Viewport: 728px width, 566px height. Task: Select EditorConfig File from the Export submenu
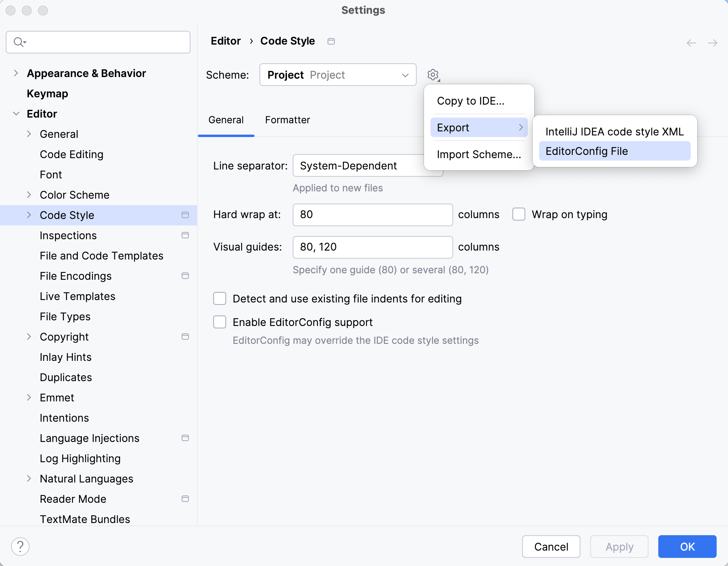586,151
